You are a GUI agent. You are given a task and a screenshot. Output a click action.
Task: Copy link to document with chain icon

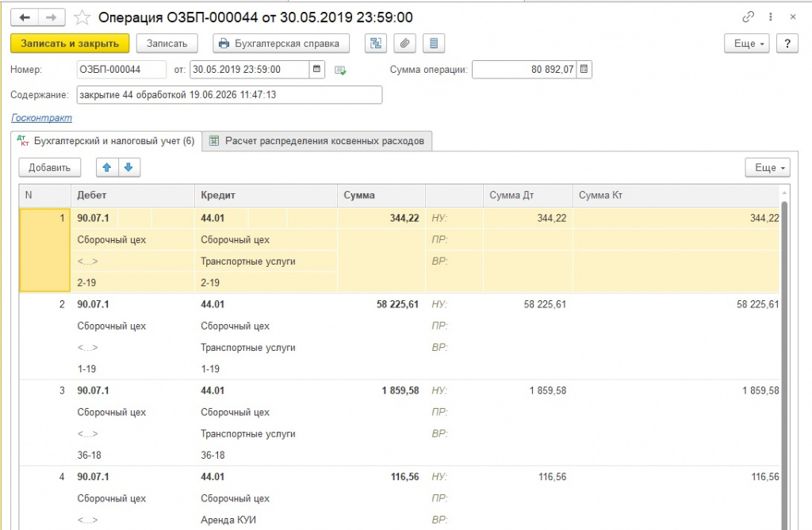click(x=748, y=17)
